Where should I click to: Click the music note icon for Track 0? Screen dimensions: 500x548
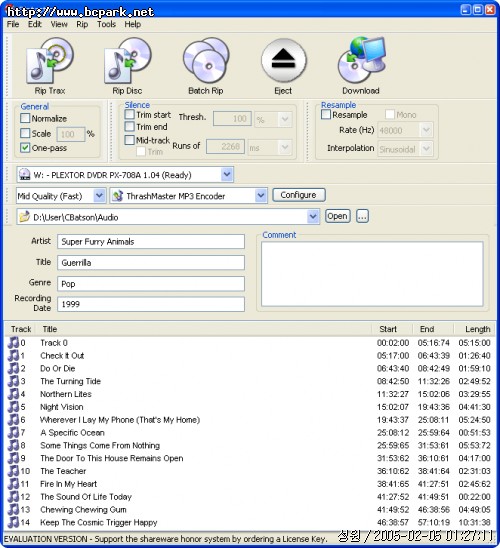13,342
